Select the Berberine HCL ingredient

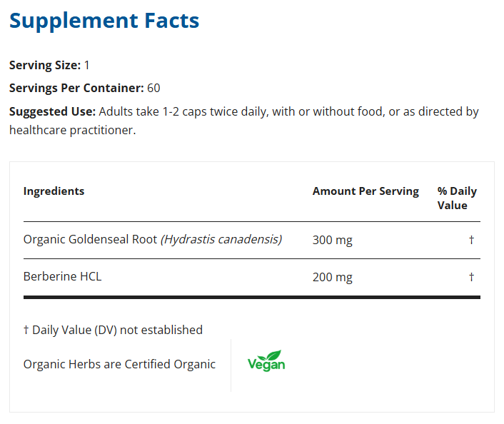pyautogui.click(x=63, y=277)
